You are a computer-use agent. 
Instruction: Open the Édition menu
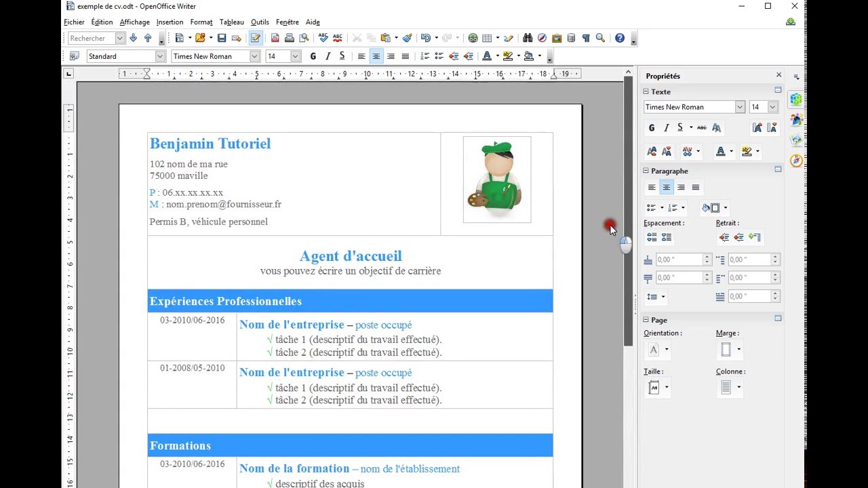point(102,22)
